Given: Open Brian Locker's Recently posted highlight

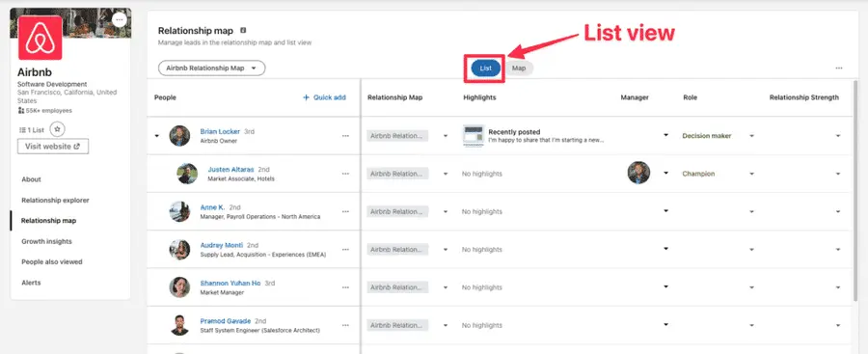Looking at the screenshot, I should tap(533, 136).
